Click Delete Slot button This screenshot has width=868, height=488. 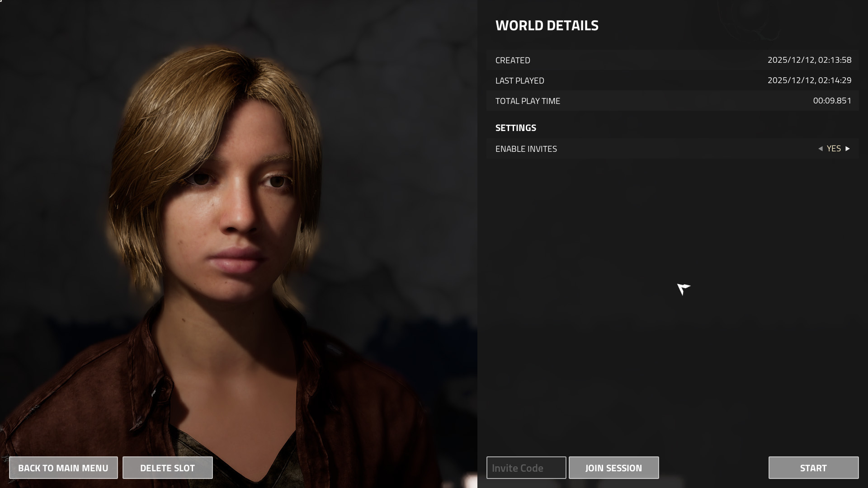pyautogui.click(x=167, y=468)
